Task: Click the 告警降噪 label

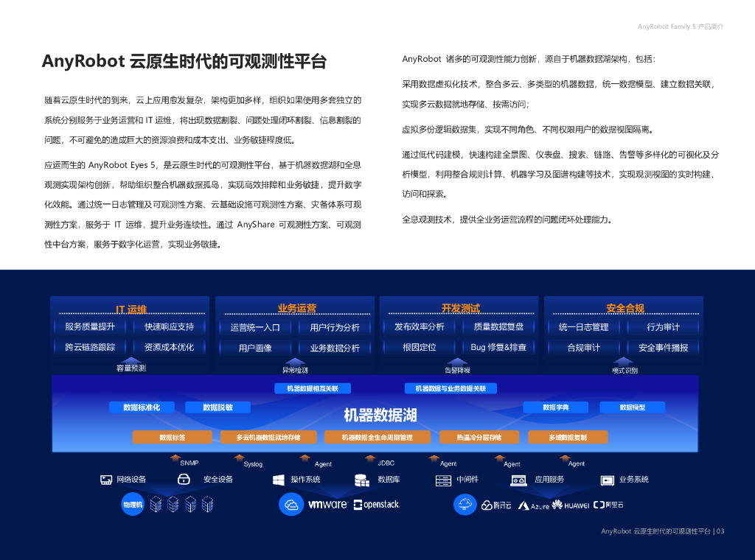Action: coord(457,370)
